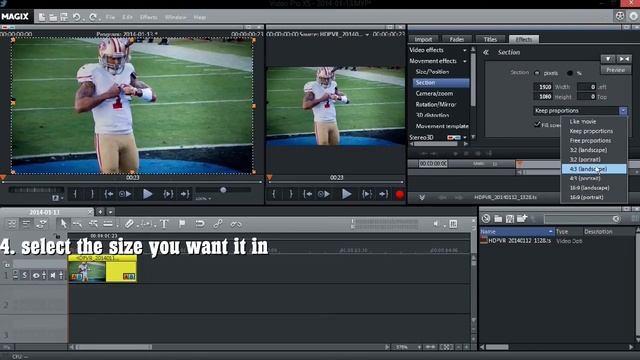Click new folder icon in project bin
Viewport: 640px width, 360px height.
(x=522, y=218)
